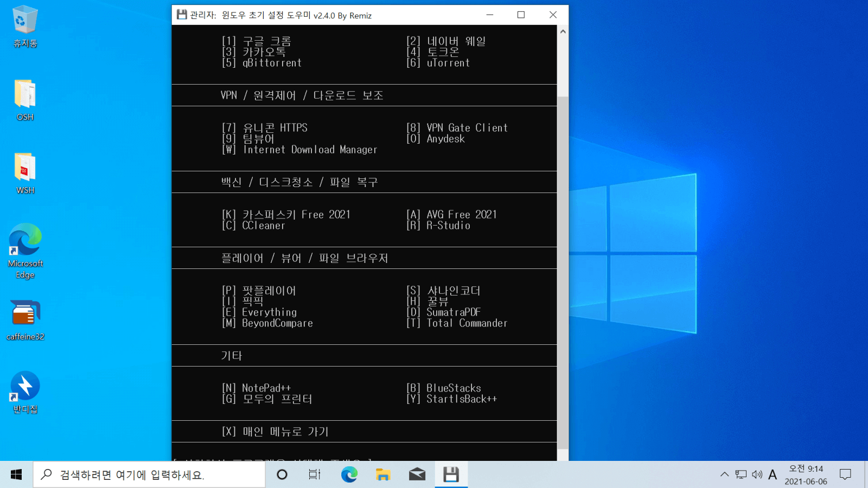Open the notification center icon
The width and height of the screenshot is (868, 488).
845,474
